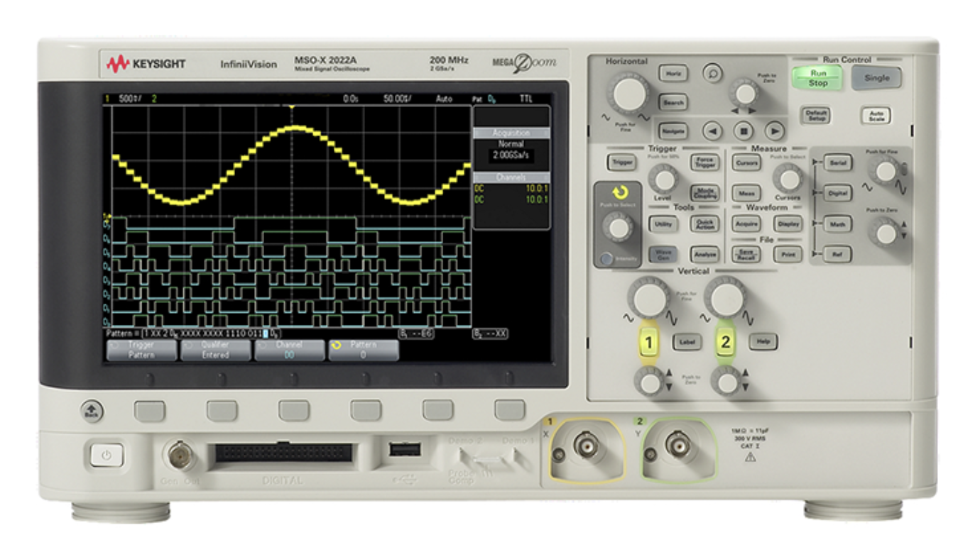
Task: Toggle the Ref waveform key
Action: [838, 255]
